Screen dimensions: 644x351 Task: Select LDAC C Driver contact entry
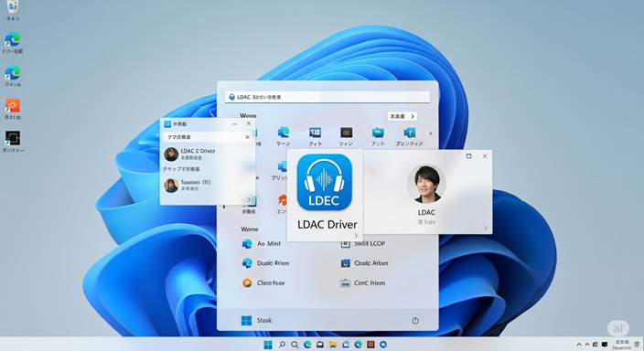click(189, 154)
